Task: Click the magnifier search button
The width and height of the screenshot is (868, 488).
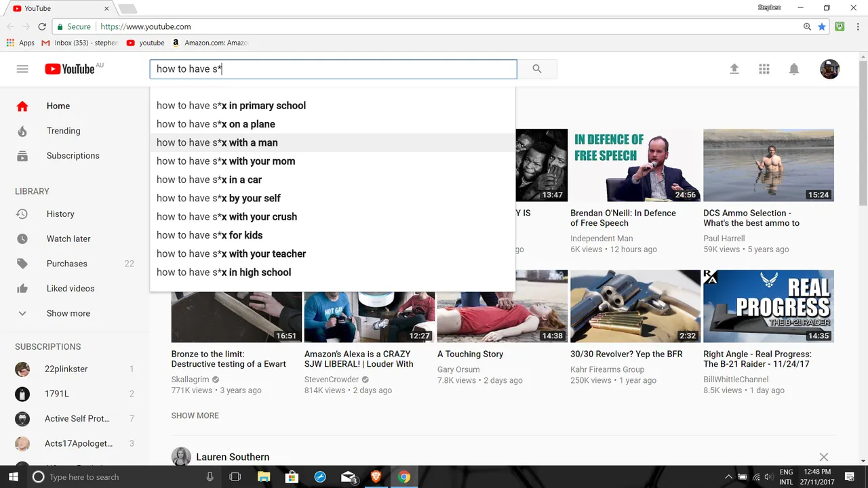Action: [x=537, y=69]
